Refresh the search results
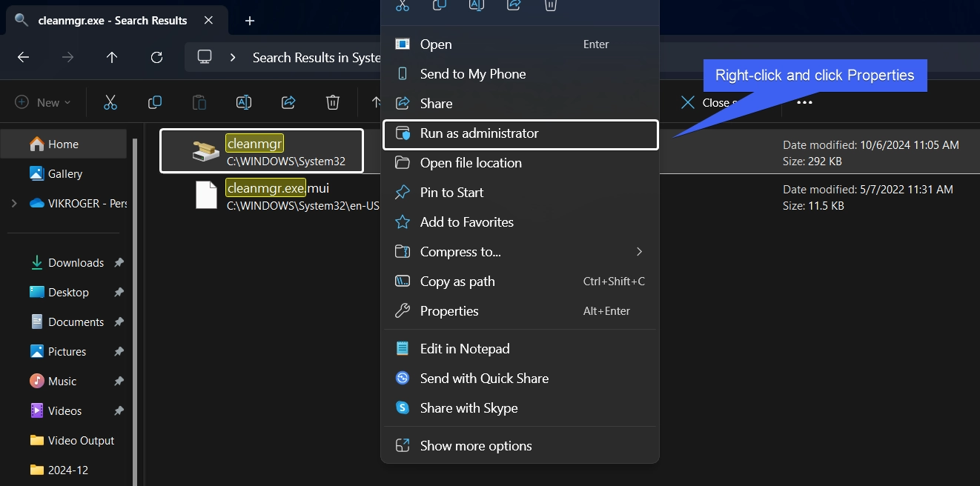Image resolution: width=980 pixels, height=486 pixels. (156, 57)
